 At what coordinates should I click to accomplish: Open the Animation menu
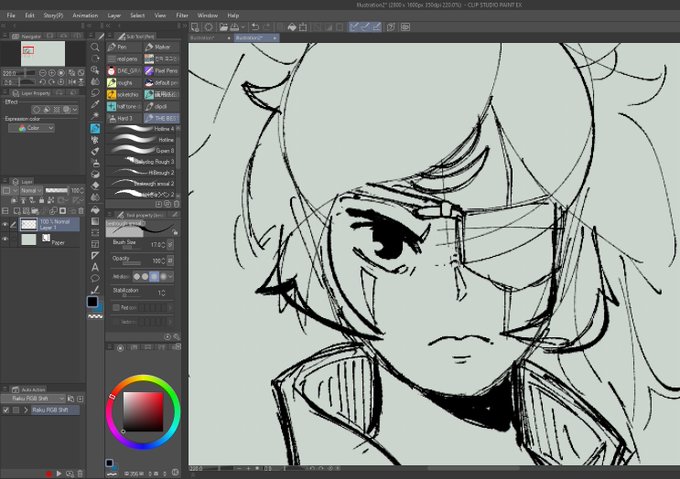coord(85,15)
